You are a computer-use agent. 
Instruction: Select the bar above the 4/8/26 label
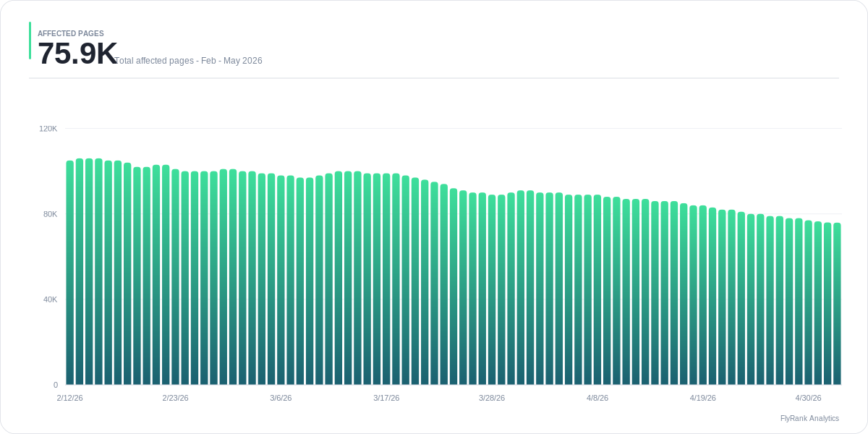click(597, 289)
